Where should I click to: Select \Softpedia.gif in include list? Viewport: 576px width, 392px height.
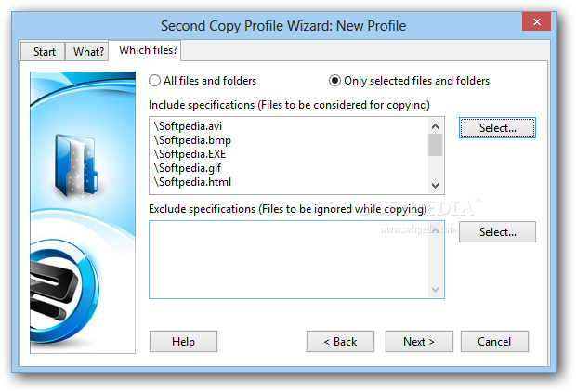(x=188, y=168)
